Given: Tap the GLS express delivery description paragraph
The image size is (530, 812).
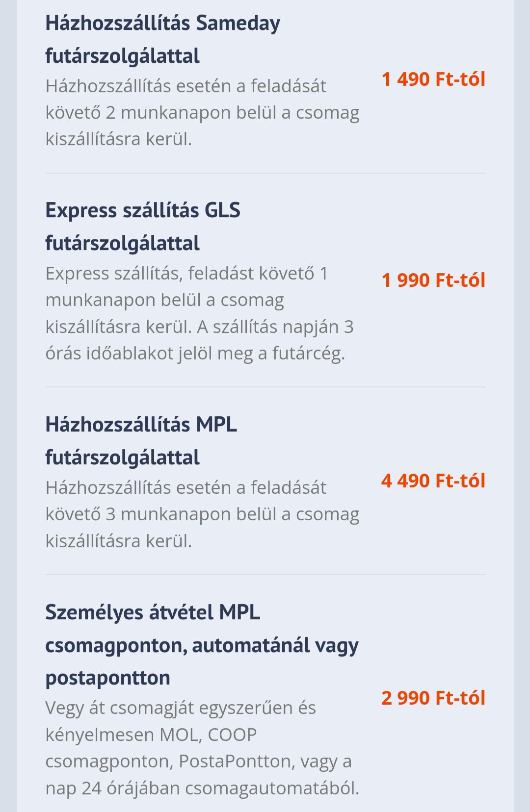Looking at the screenshot, I should click(x=199, y=313).
